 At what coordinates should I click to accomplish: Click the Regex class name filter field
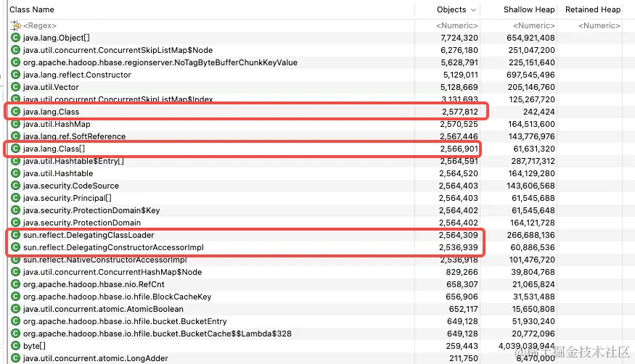coord(40,25)
